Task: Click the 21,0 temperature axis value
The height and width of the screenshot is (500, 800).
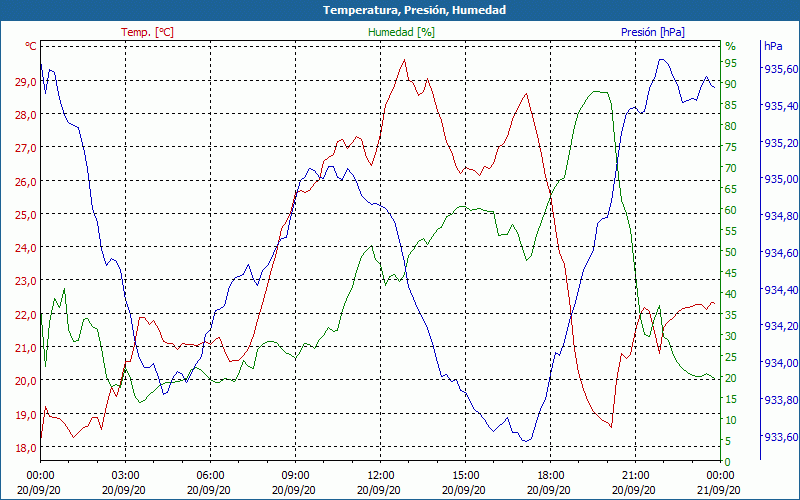Action: click(26, 348)
